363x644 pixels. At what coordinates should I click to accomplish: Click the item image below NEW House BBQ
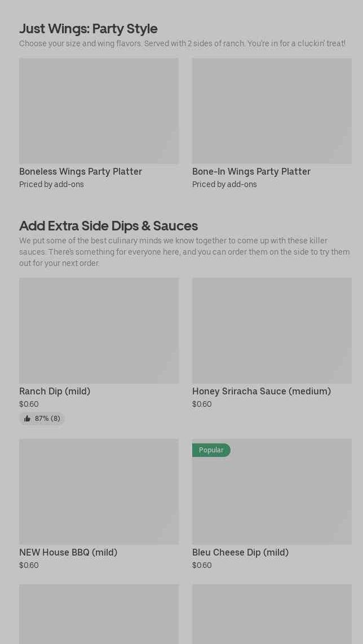coord(99,614)
